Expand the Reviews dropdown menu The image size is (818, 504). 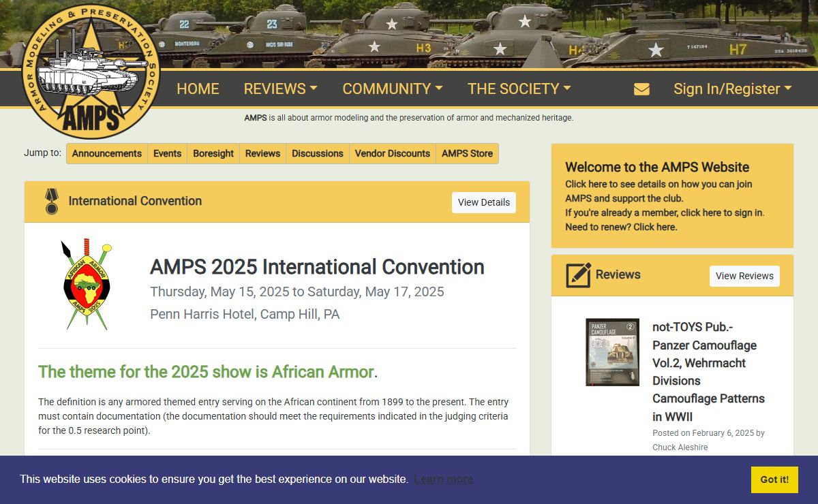[x=280, y=89]
